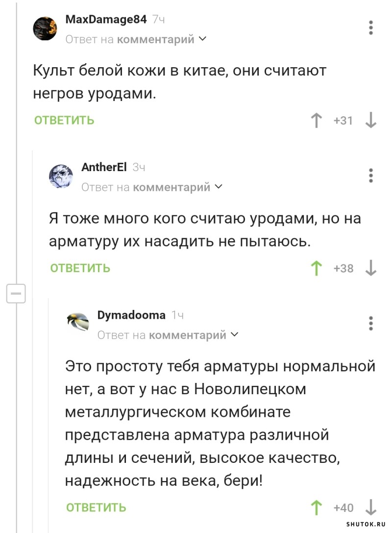Open Dymadooma username link
Screen dimensions: 392x533
(x=131, y=315)
